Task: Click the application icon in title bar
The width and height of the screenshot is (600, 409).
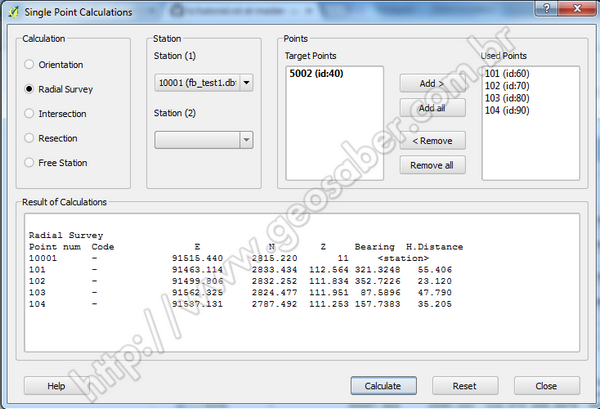Action: point(13,12)
